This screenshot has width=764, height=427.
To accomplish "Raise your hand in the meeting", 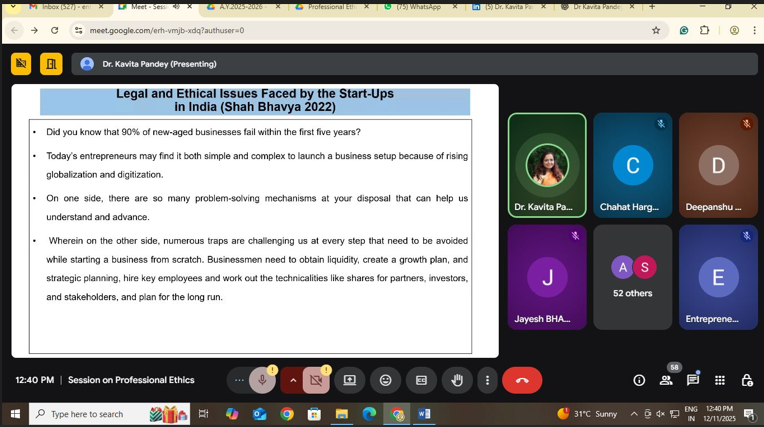I will coord(457,380).
